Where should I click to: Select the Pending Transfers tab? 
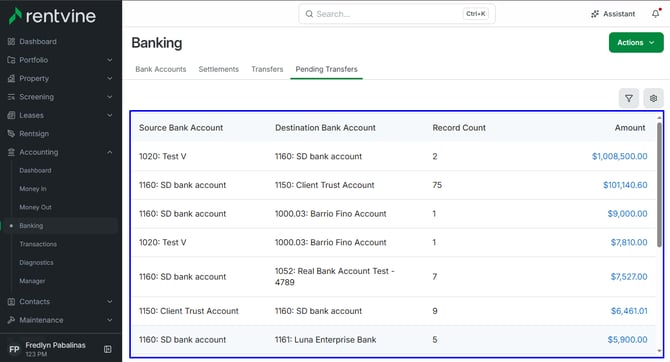click(x=326, y=69)
